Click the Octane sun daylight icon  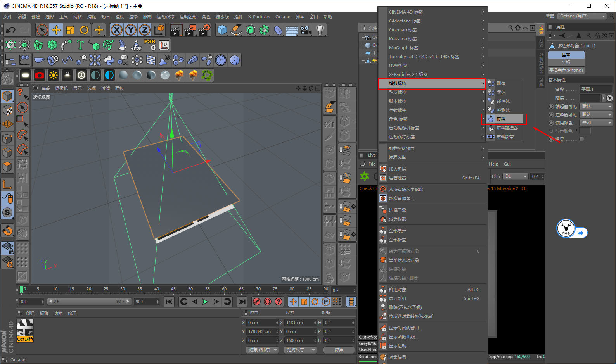click(x=53, y=75)
